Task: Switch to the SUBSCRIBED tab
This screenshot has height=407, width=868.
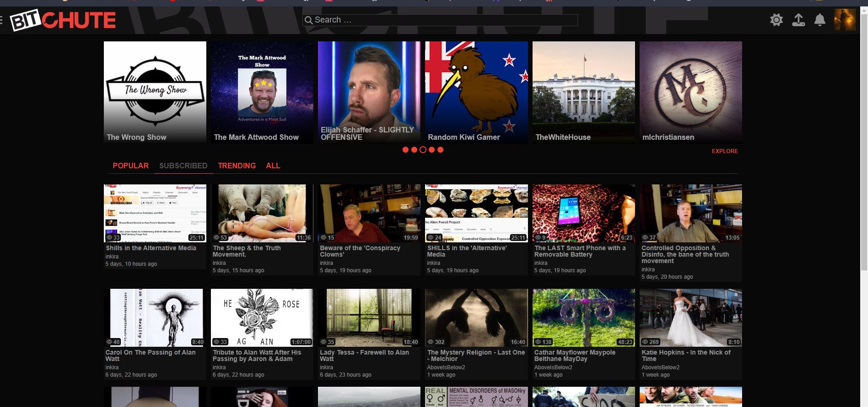Action: (183, 166)
